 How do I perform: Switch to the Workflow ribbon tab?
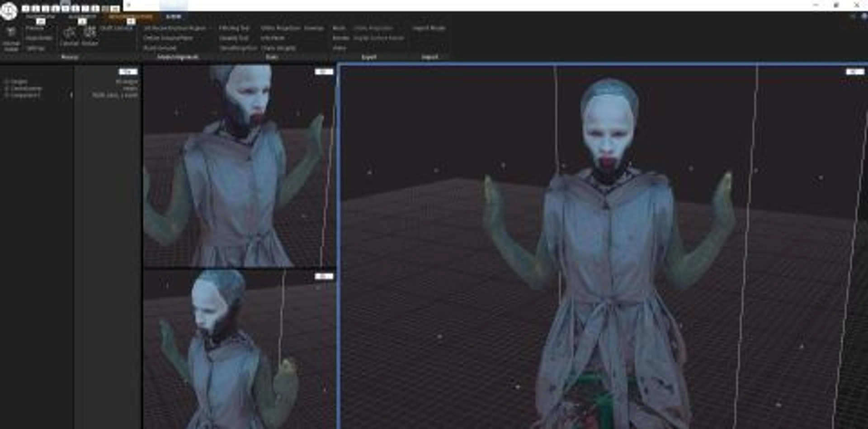pos(40,17)
